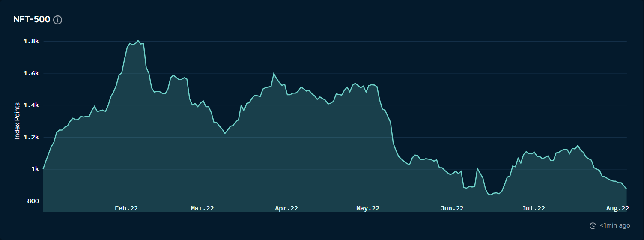The width and height of the screenshot is (644, 240).
Task: Click the info icon beside NFT-500
Action: pyautogui.click(x=58, y=20)
